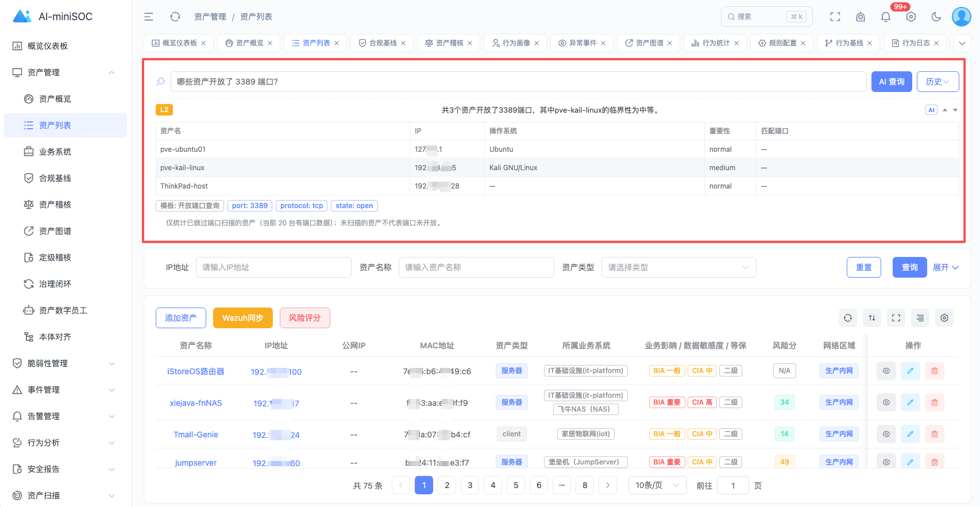Screen dimensions: 980x507
Task: View xiejava-fnNAS eye icon
Action: click(x=886, y=402)
